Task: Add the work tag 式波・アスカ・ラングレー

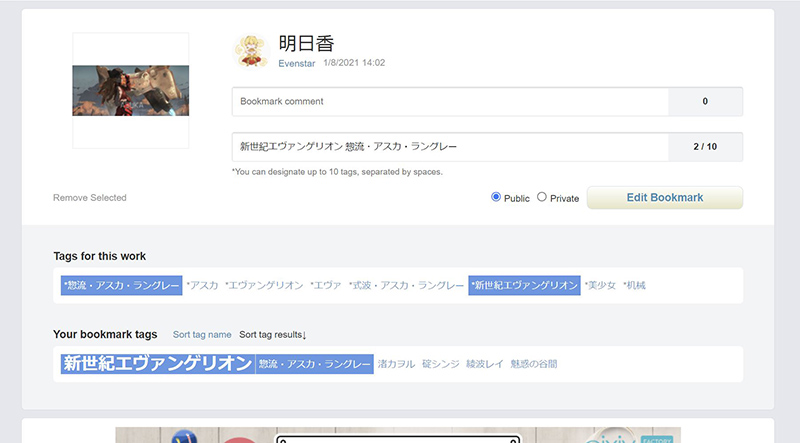Action: tap(406, 285)
